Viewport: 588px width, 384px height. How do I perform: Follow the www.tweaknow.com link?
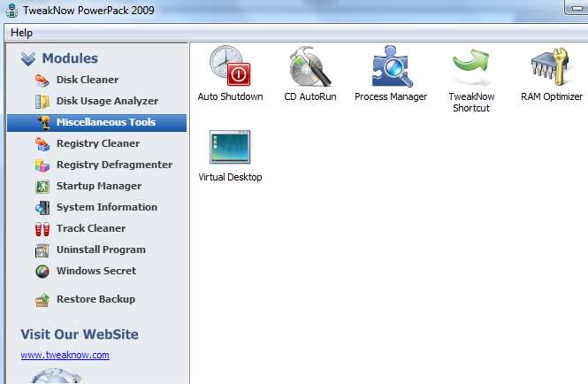[65, 355]
